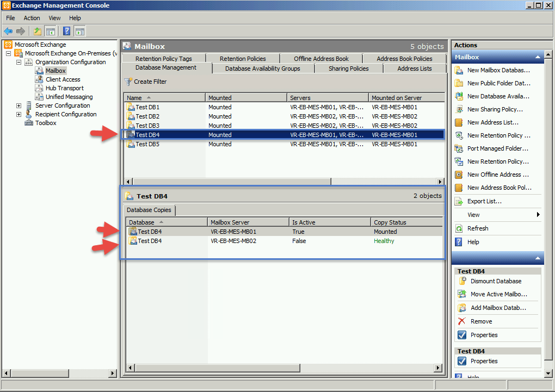
Task: Open the Help menu in the menu bar
Action: (75, 18)
